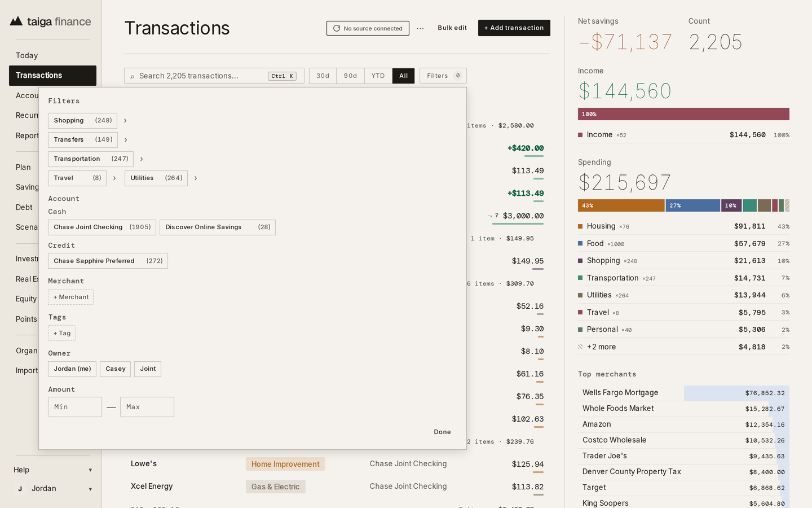Toggle the Joint owner filter

(x=148, y=369)
